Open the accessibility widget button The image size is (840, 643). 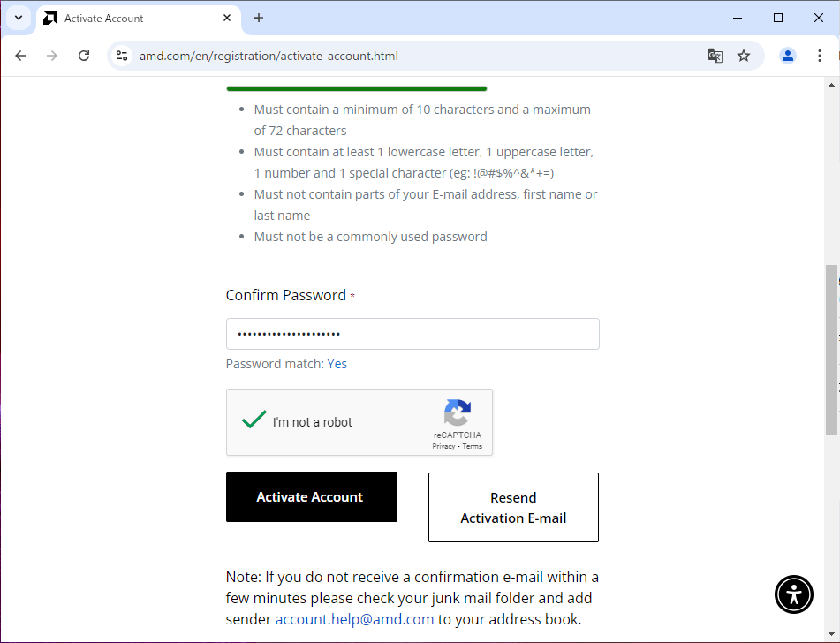pos(794,594)
